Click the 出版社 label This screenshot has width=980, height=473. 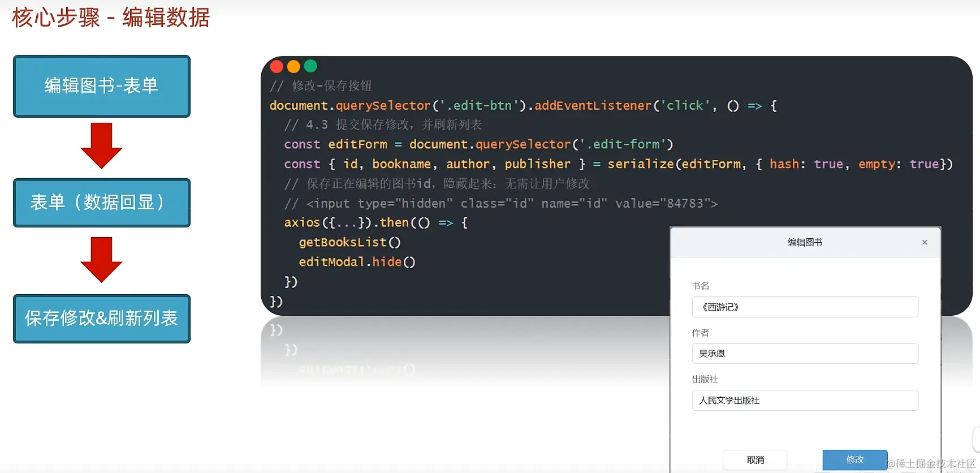[705, 379]
